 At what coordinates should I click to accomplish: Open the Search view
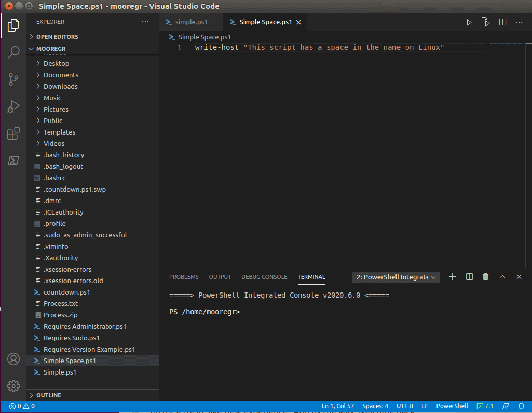coord(13,52)
